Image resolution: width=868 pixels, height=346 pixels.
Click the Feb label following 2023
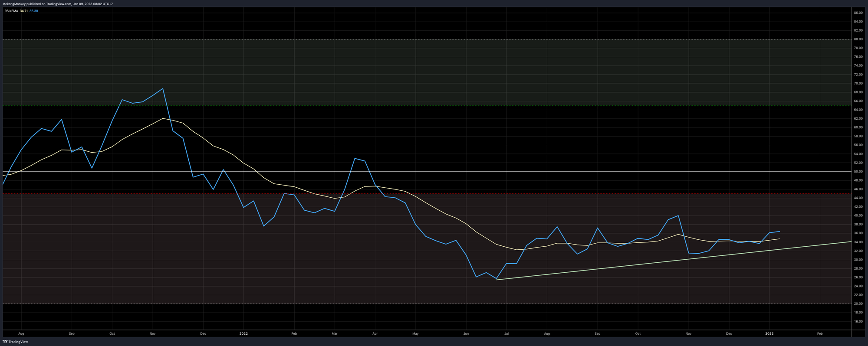(819, 333)
